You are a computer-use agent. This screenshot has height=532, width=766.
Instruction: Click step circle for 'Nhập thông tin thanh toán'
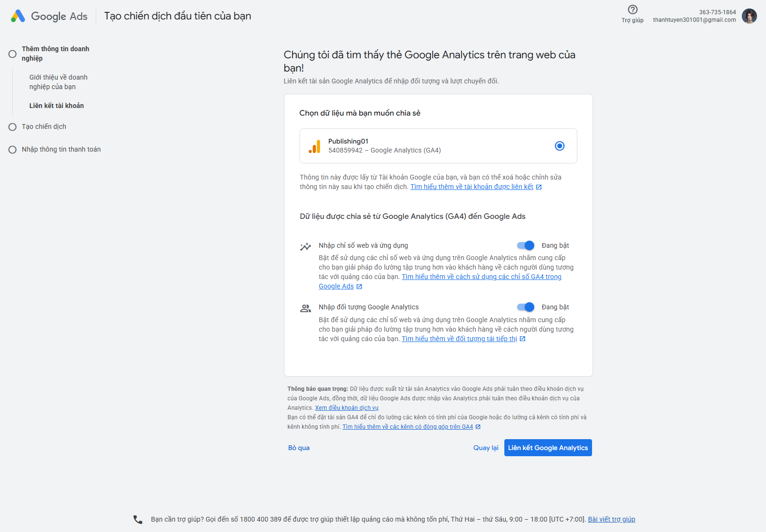point(12,150)
